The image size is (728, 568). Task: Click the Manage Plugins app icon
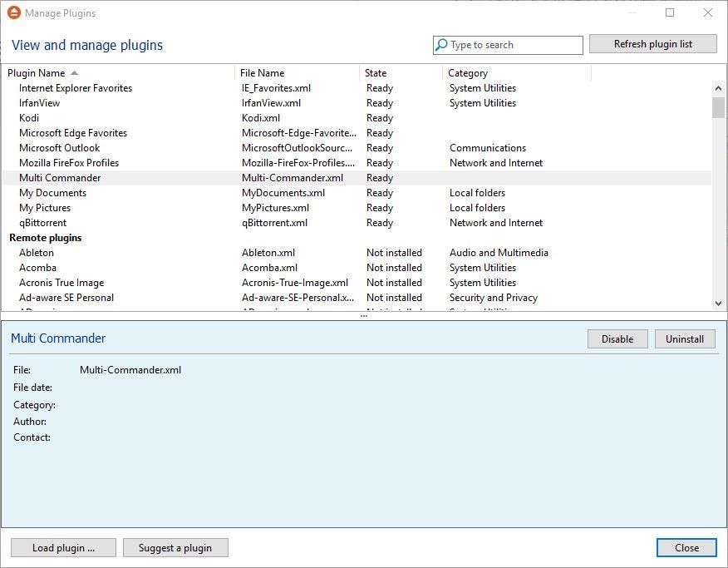(14, 12)
